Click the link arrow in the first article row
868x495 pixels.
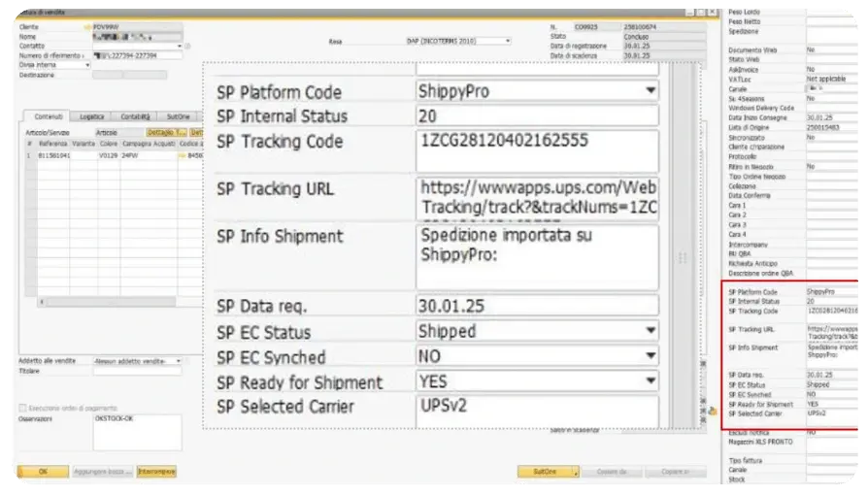[182, 156]
